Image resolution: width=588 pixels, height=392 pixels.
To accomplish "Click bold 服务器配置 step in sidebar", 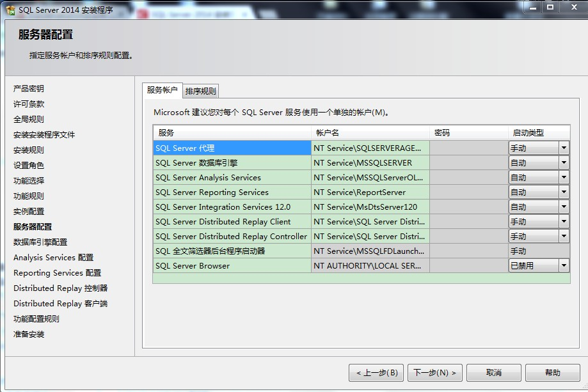I will point(33,227).
